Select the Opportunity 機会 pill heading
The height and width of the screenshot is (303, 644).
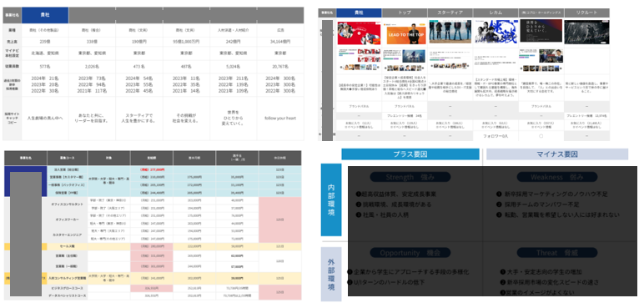pyautogui.click(x=410, y=252)
